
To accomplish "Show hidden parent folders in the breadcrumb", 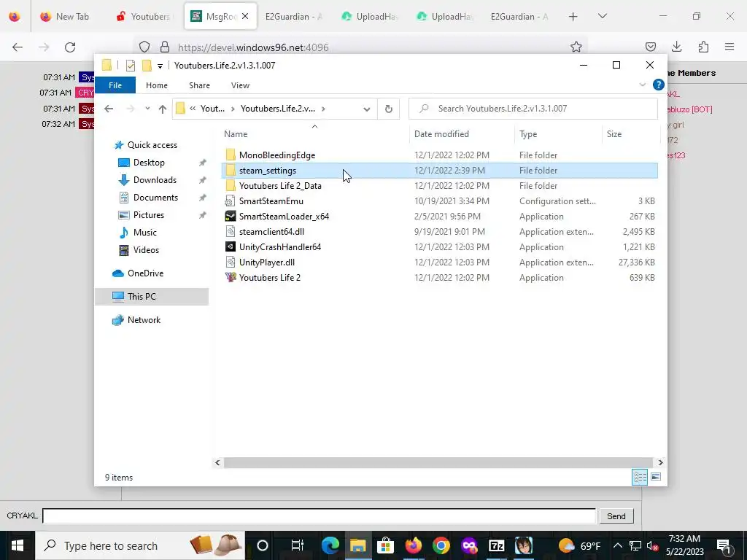I will tap(193, 109).
